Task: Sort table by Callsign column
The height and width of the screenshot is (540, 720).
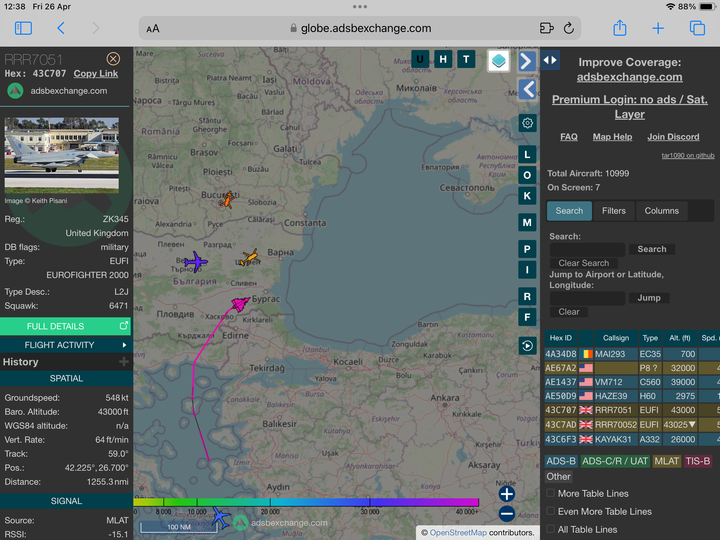Action: [616, 338]
